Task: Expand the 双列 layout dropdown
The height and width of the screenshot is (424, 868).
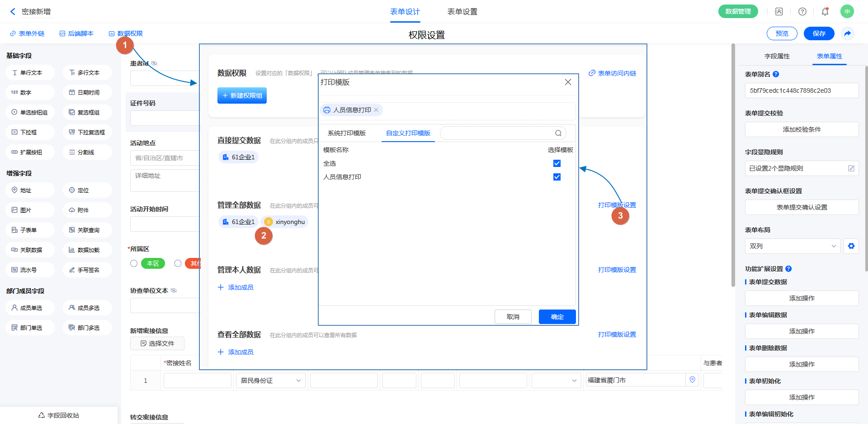Action: tap(793, 246)
